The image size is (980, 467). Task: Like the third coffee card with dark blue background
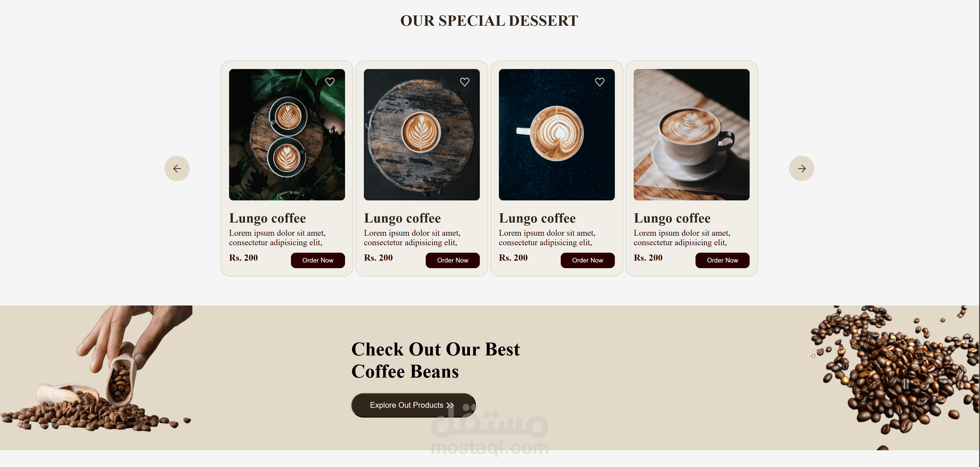pos(600,82)
